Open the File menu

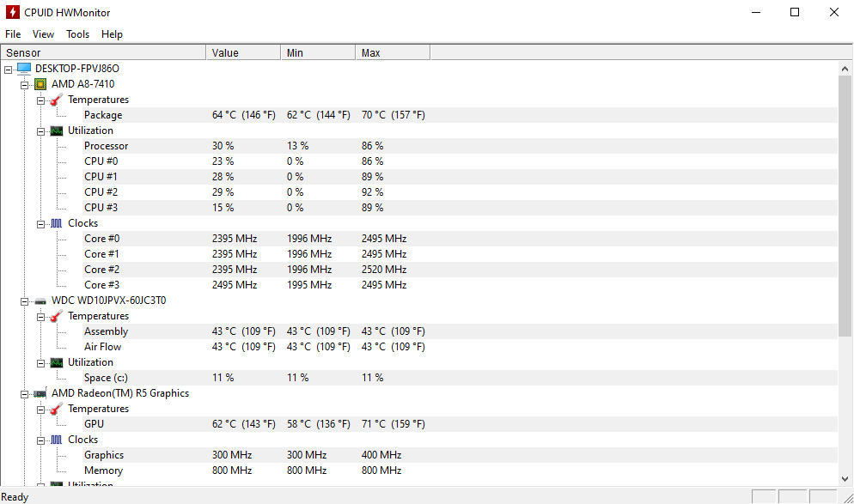[x=13, y=34]
